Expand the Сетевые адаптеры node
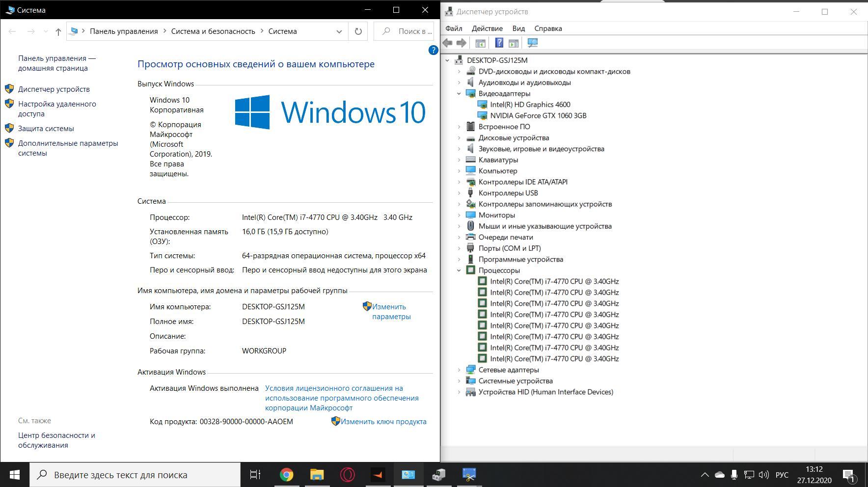This screenshot has width=868, height=487. tap(459, 370)
